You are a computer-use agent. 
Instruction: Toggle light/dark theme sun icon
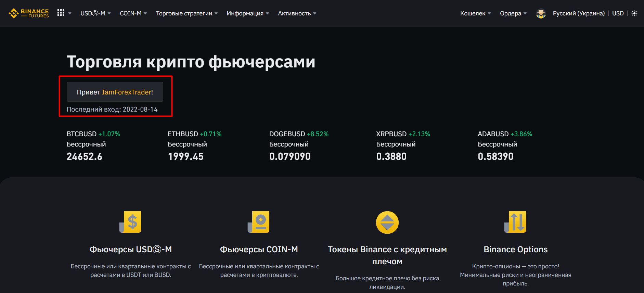[x=634, y=13]
